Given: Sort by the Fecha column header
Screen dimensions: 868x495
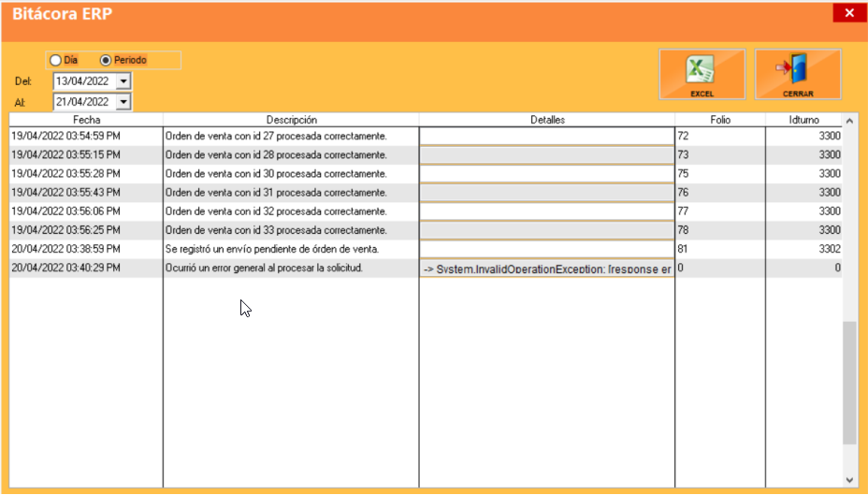Looking at the screenshot, I should coord(86,120).
